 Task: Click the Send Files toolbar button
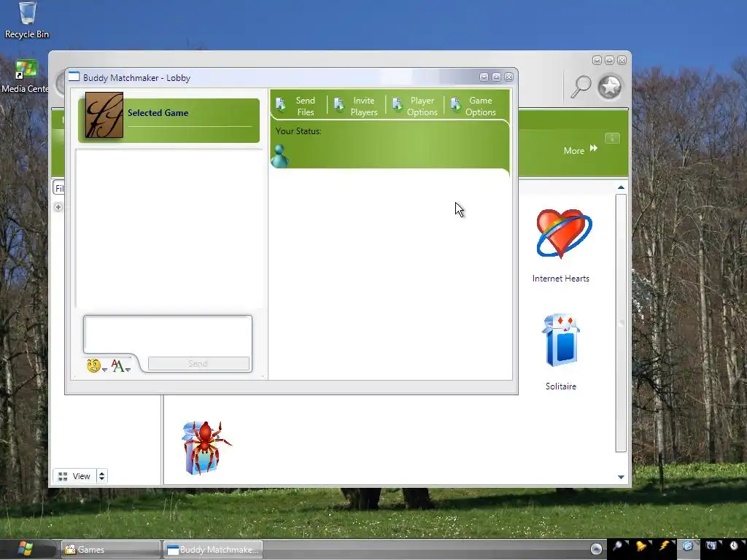(296, 106)
